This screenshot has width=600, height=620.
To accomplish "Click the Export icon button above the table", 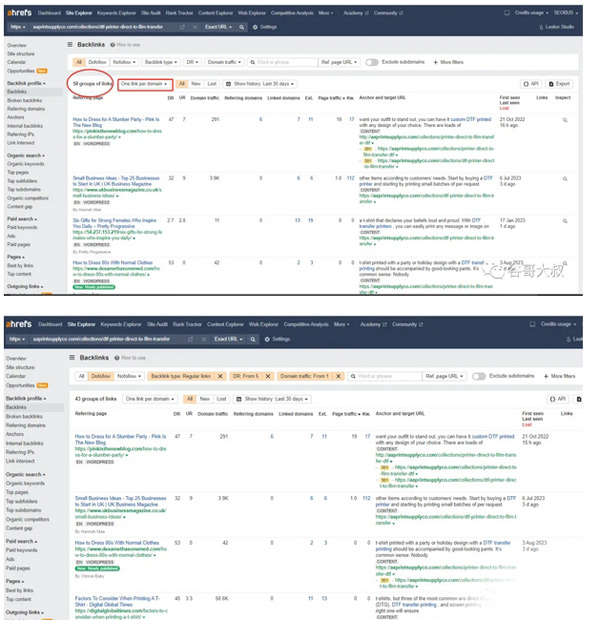I will pos(560,84).
